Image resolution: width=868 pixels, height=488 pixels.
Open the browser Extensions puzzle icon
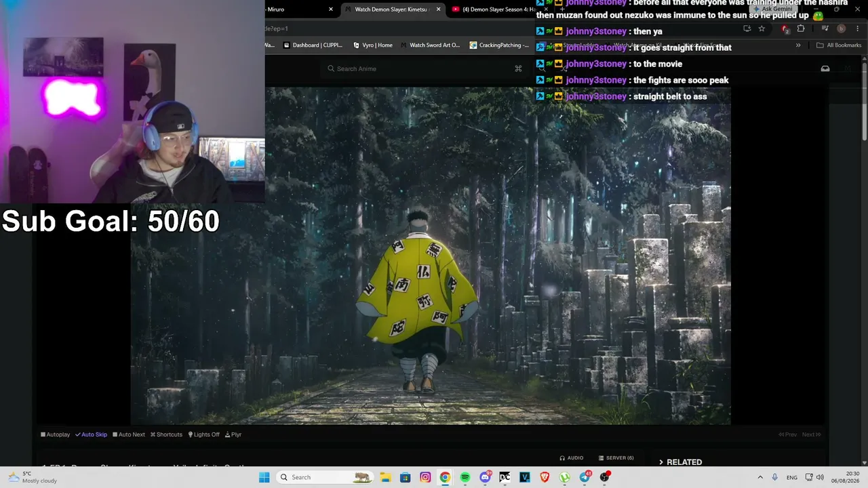801,28
